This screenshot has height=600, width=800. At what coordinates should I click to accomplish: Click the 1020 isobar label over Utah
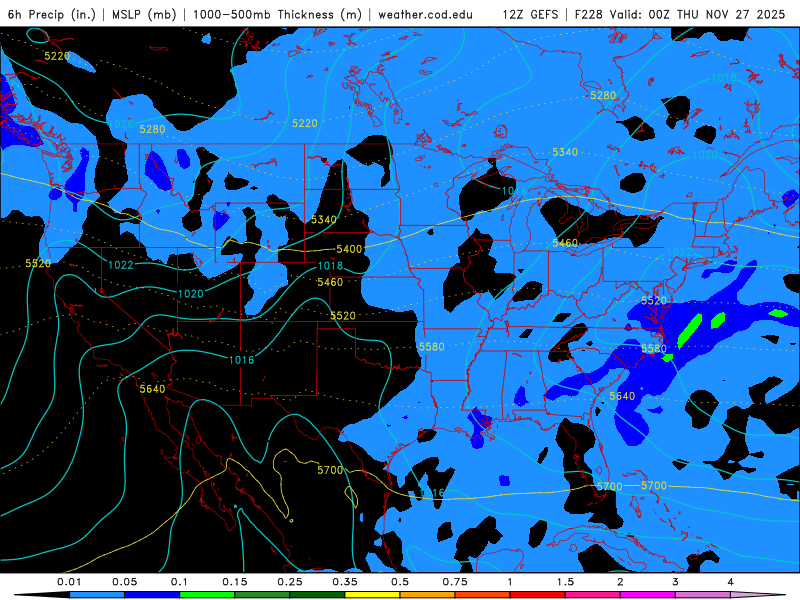(191, 294)
